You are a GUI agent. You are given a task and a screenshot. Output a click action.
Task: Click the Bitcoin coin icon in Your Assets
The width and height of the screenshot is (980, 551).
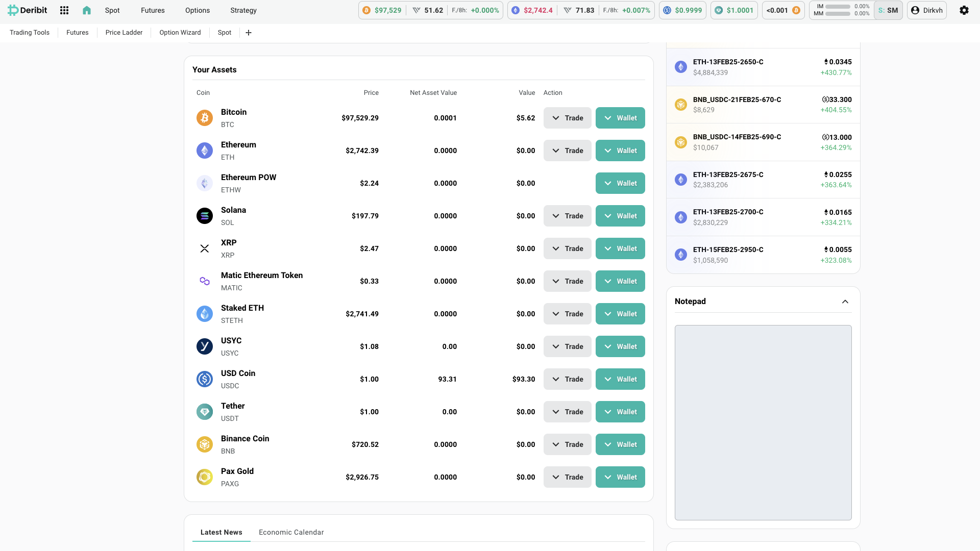click(x=205, y=118)
